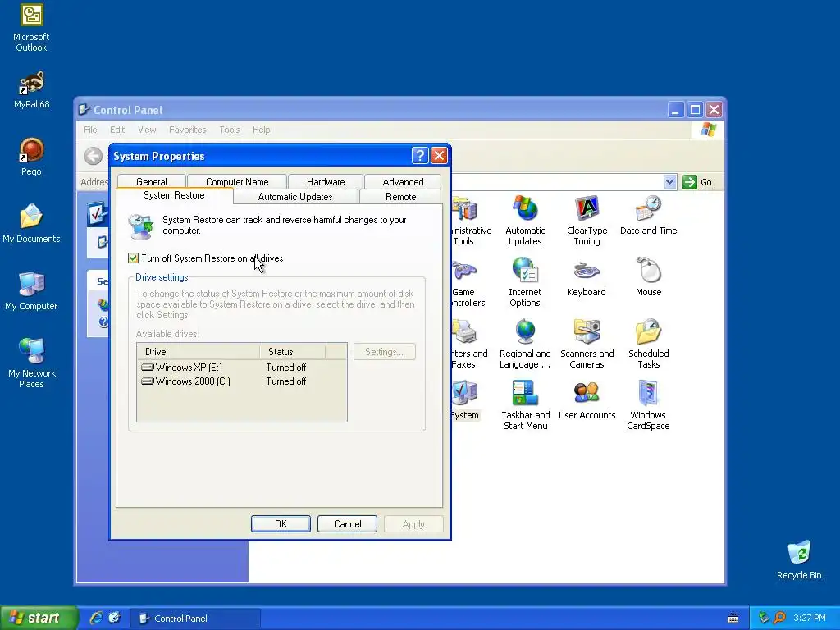Select Game Controllers icon in Control Panel
840x630 pixels.
468,282
